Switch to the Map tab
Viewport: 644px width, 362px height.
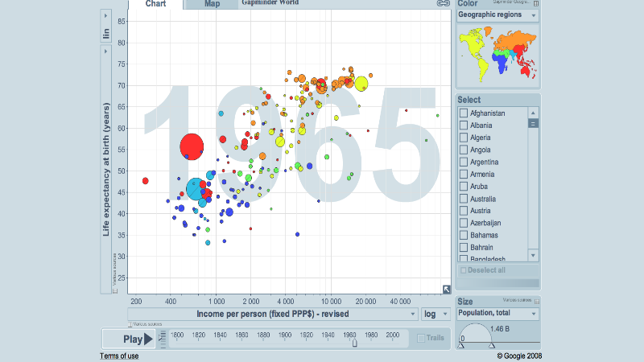click(x=212, y=4)
